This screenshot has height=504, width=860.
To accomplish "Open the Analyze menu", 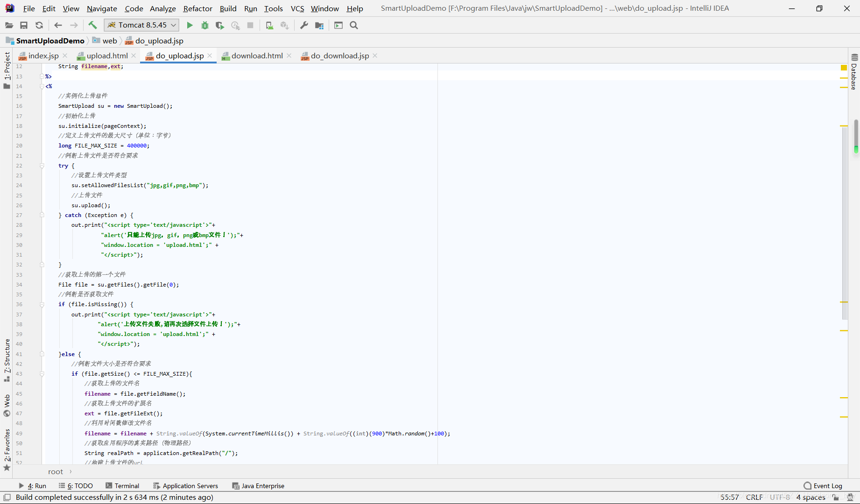I will tap(162, 8).
